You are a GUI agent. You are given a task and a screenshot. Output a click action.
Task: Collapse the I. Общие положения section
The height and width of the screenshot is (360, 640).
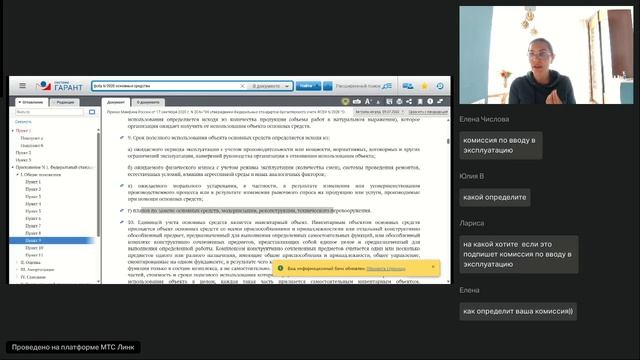18,175
